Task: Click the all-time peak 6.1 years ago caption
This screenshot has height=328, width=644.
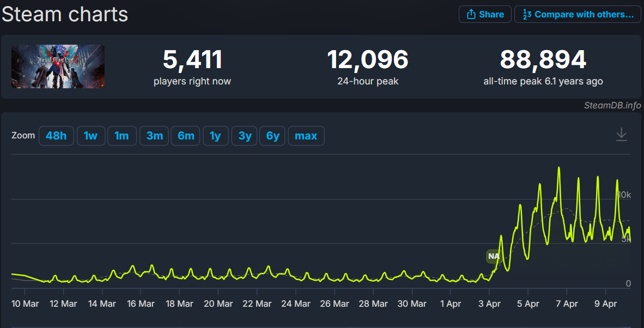Action: (543, 81)
